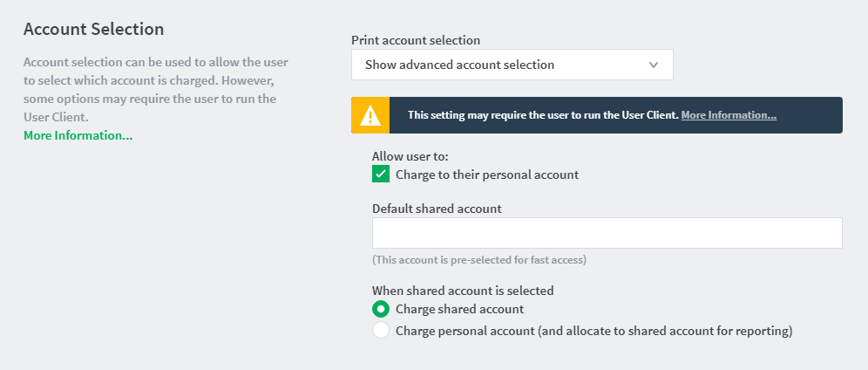
Task: Click the Print account selection field label
Action: pyautogui.click(x=416, y=40)
